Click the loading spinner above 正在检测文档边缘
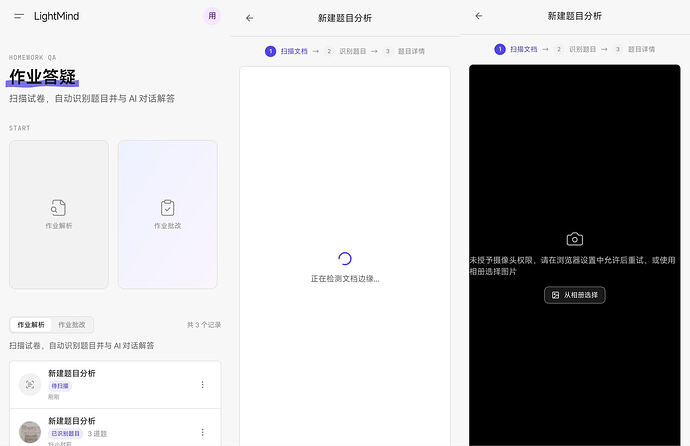 click(x=345, y=259)
